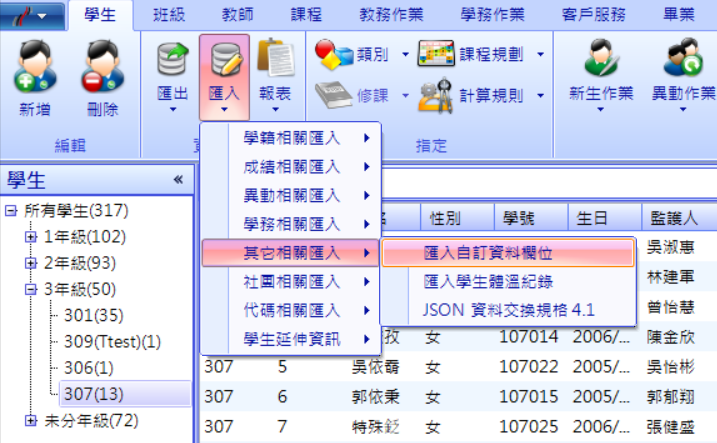Screen dimensions: 717x443
Task: Select class 307(13) in the tree
Action: coord(125,394)
